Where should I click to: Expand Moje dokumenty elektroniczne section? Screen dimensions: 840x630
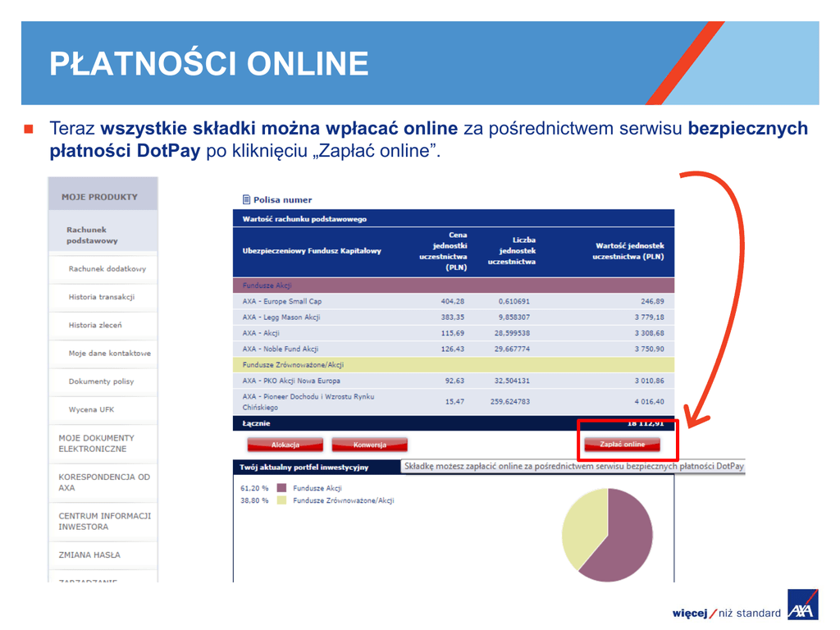click(96, 444)
